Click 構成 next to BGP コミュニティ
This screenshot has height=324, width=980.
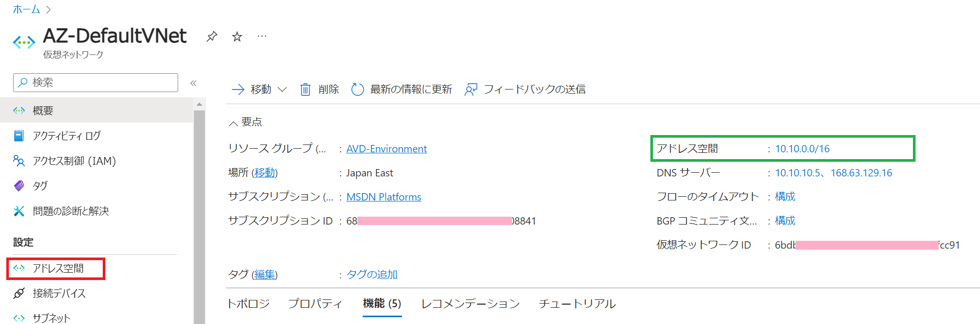point(785,221)
